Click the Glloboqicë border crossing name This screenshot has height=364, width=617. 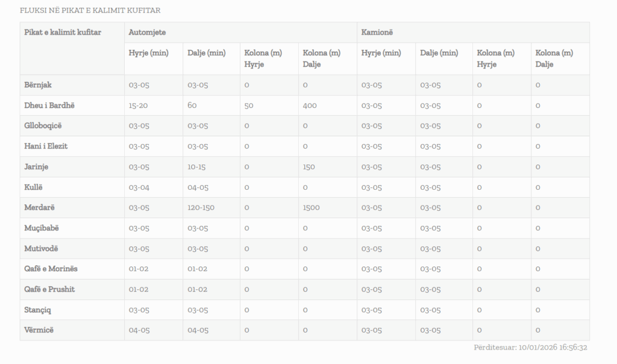43,126
